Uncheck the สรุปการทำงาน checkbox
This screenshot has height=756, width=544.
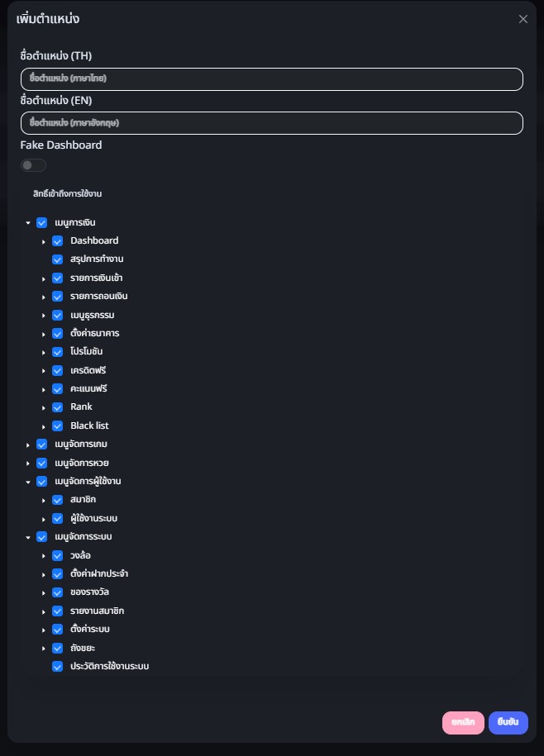coord(58,259)
